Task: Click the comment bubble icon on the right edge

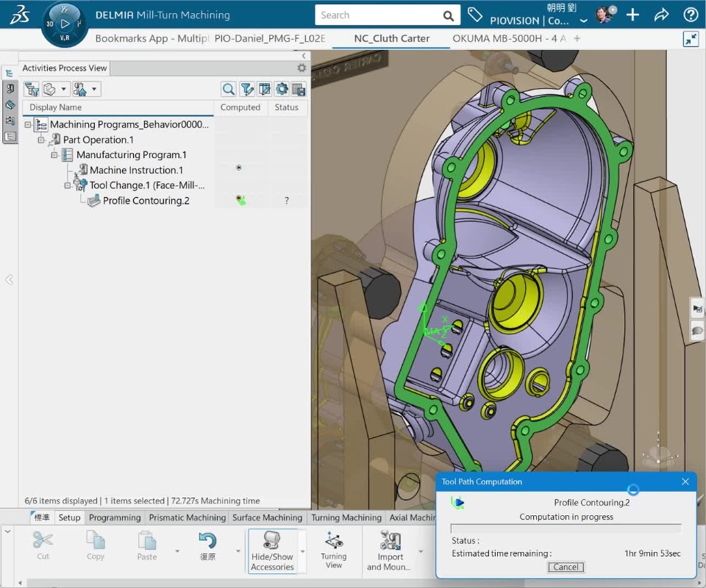Action: pos(697,331)
